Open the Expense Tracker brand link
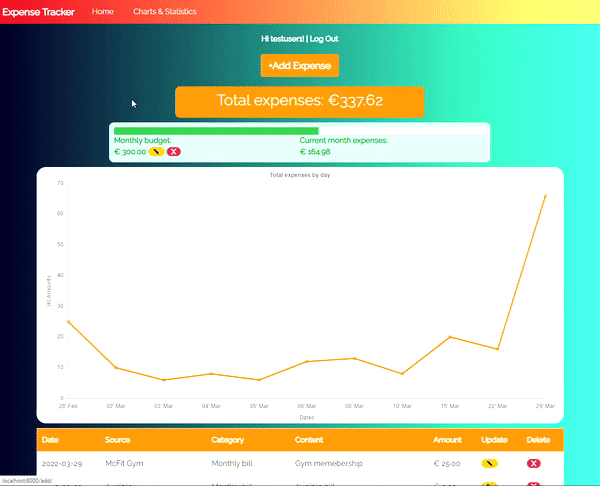This screenshot has height=486, width=600. click(38, 12)
